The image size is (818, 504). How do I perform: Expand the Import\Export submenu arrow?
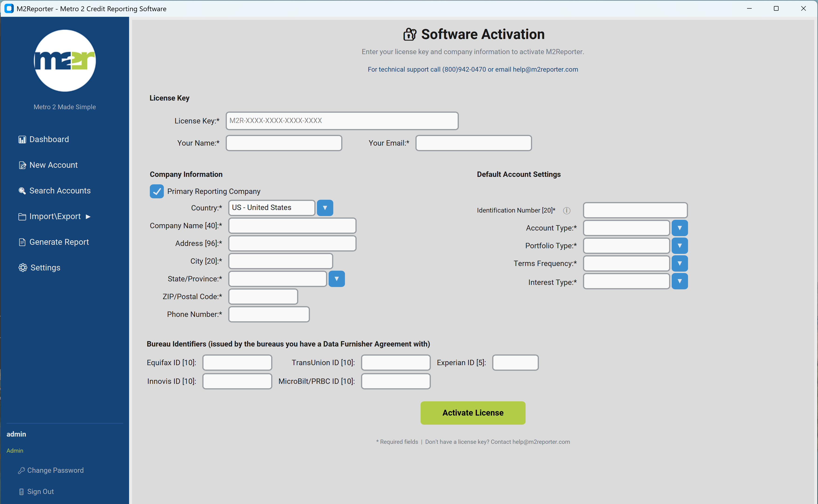click(x=88, y=217)
